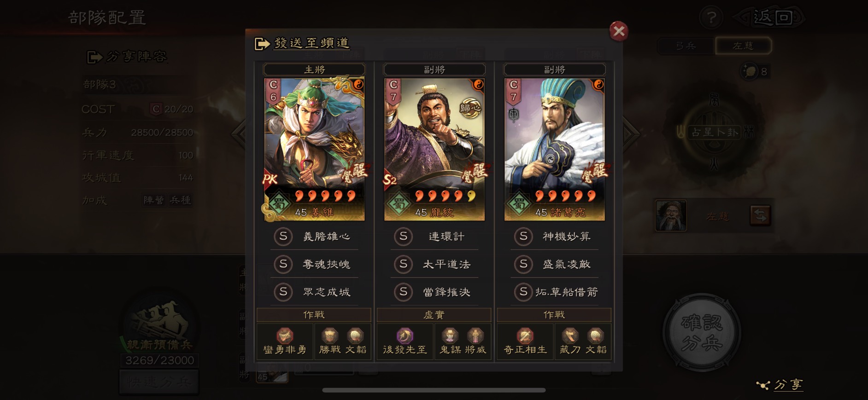This screenshot has width=868, height=400.
Task: Go to the previous team arrow
Action: point(239,133)
